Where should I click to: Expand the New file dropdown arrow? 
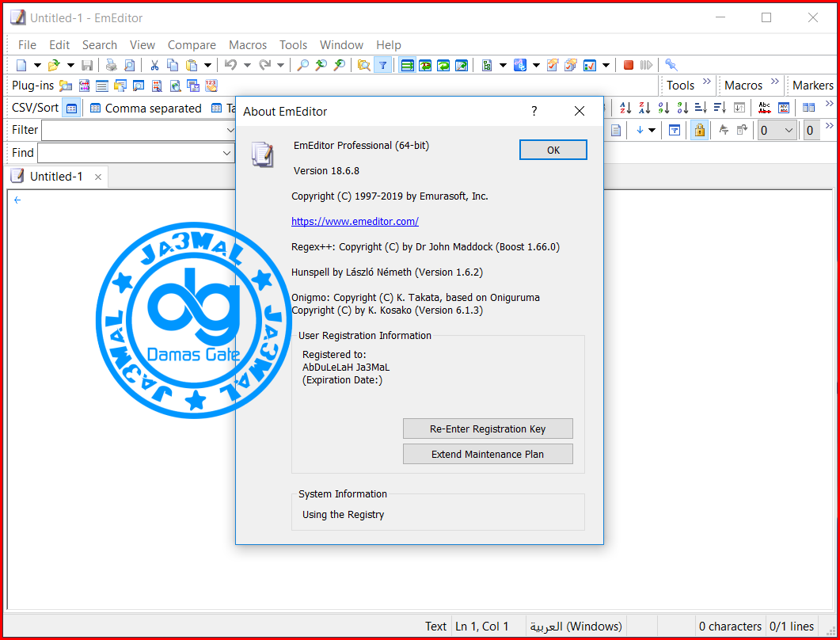37,66
